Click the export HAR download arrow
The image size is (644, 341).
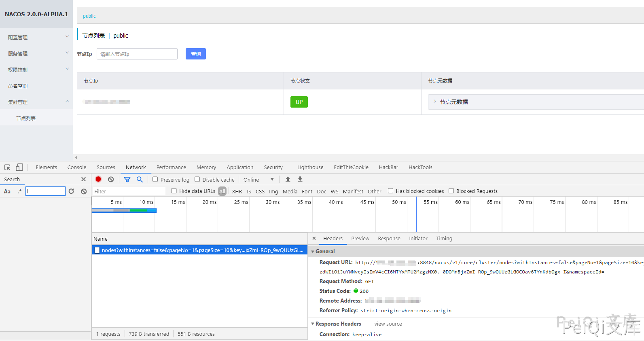[x=300, y=179]
